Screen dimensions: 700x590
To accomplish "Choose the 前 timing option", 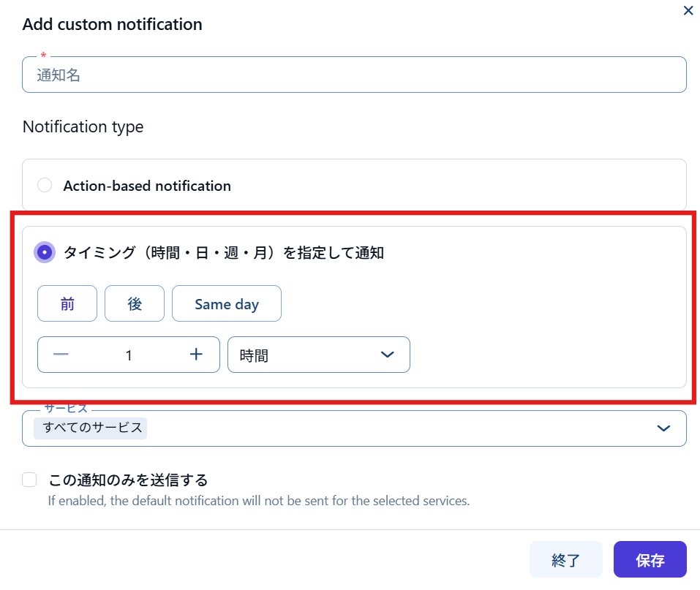I will [67, 304].
